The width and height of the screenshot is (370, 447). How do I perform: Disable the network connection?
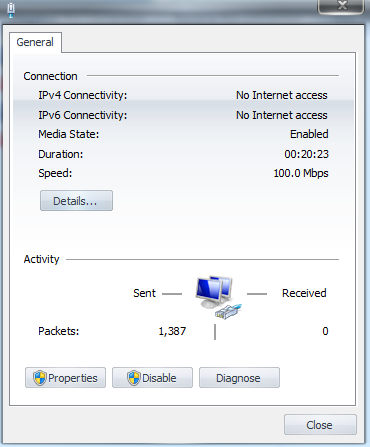point(152,378)
